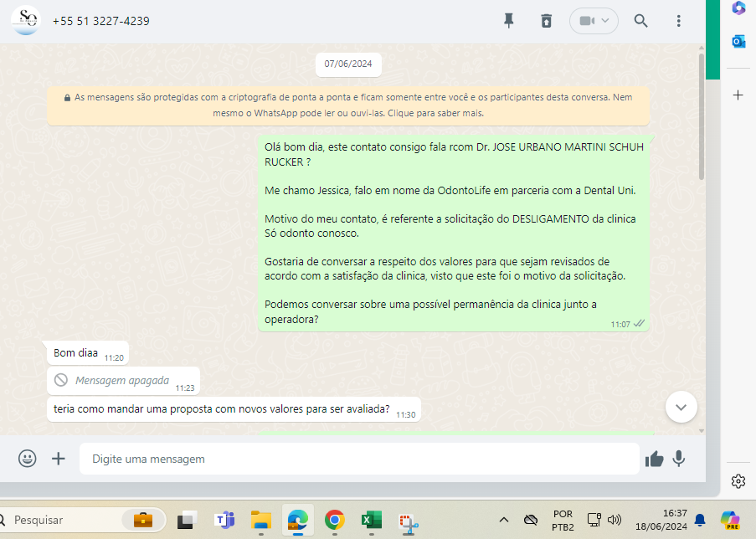The image size is (756, 539).
Task: Open Google Chrome from taskbar
Action: [x=335, y=521]
